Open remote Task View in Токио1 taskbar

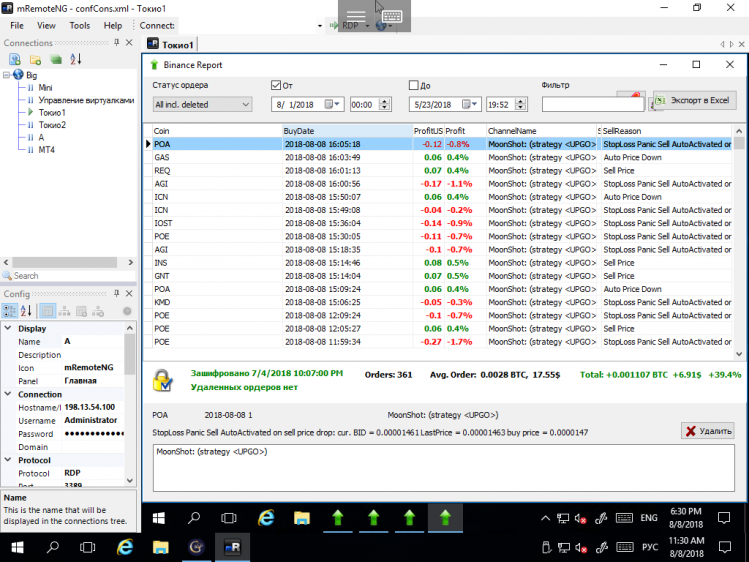(229, 518)
